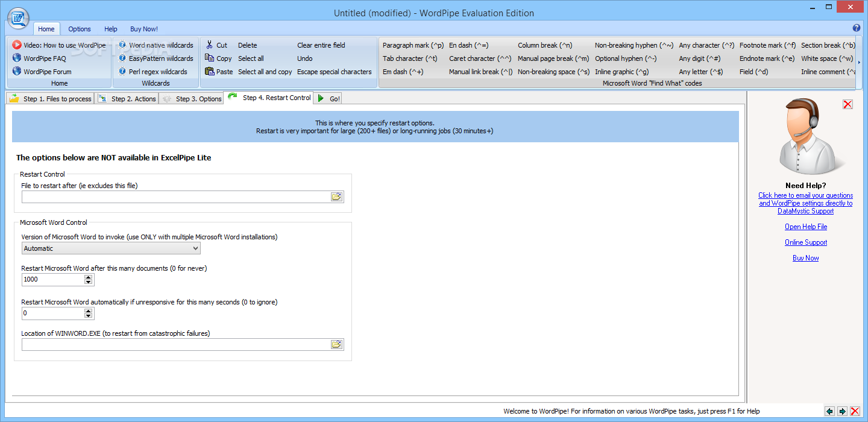
Task: Insert Paragraph mark (^p) code
Action: point(413,45)
